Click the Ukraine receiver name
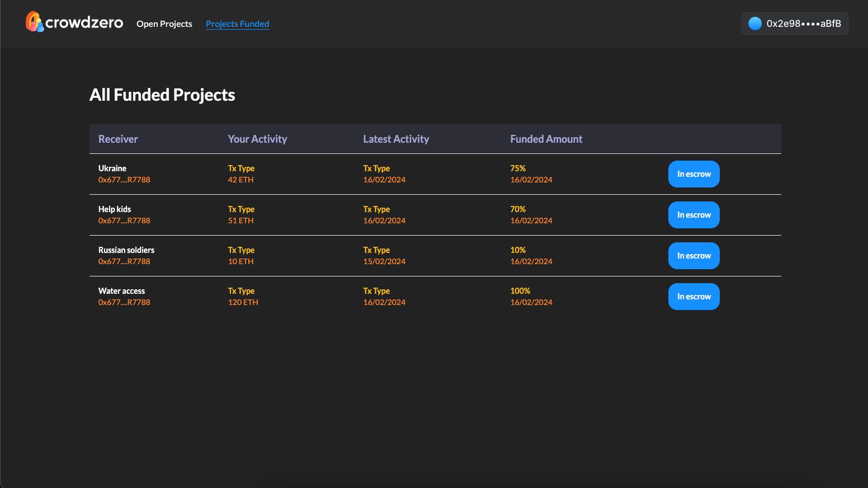The height and width of the screenshot is (488, 868). 112,168
